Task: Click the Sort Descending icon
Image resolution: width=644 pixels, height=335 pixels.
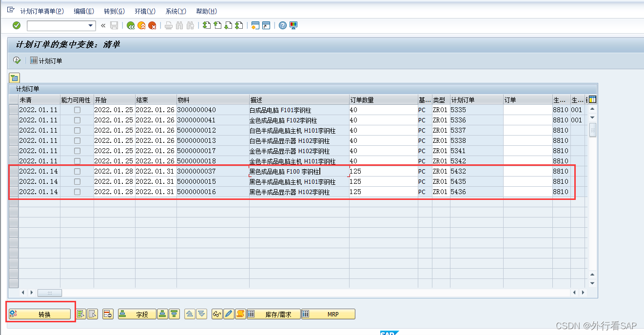Action: click(174, 315)
